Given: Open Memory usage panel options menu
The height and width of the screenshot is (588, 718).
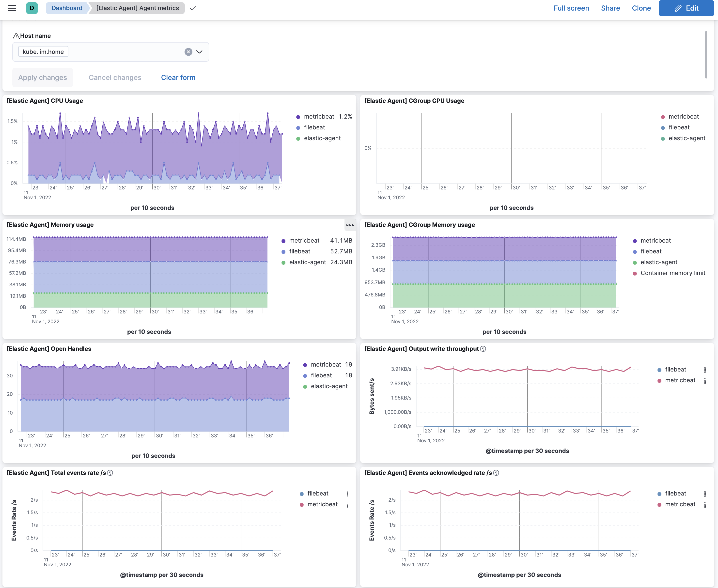Looking at the screenshot, I should click(x=350, y=225).
